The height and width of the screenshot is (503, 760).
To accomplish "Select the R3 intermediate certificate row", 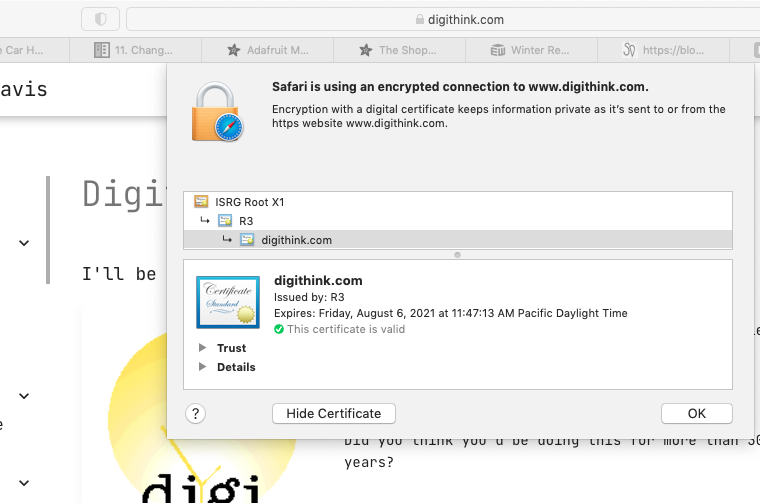I will [x=458, y=221].
